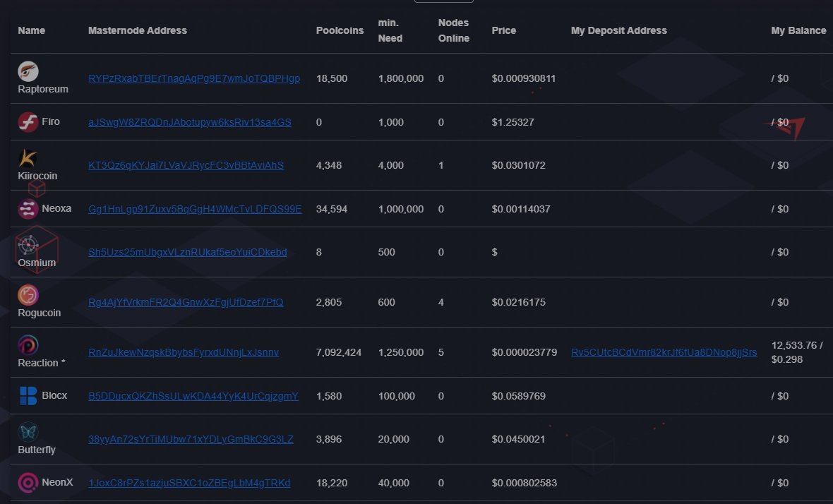
Task: Select the Reaction * name label
Action: pos(42,363)
